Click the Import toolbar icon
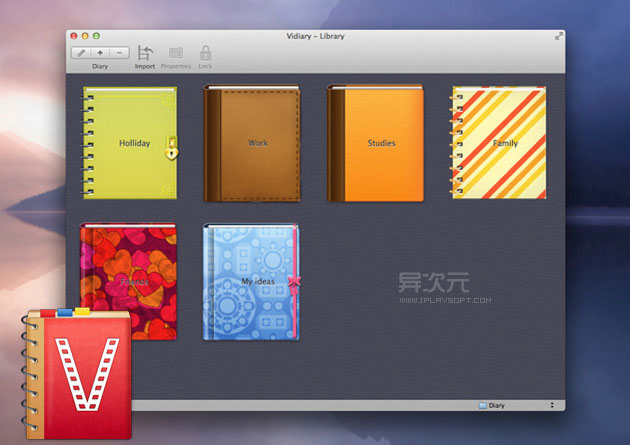 (x=146, y=56)
